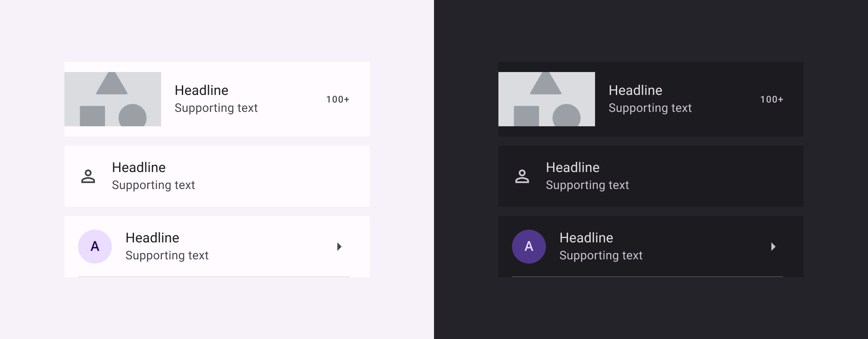
Task: Open the Headline next to the light person icon
Action: coord(139,167)
